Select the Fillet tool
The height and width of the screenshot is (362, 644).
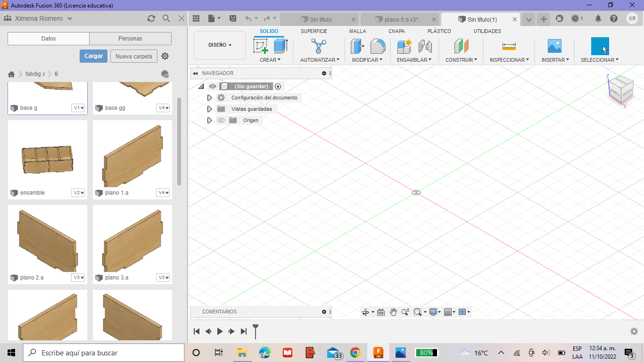coord(378,46)
